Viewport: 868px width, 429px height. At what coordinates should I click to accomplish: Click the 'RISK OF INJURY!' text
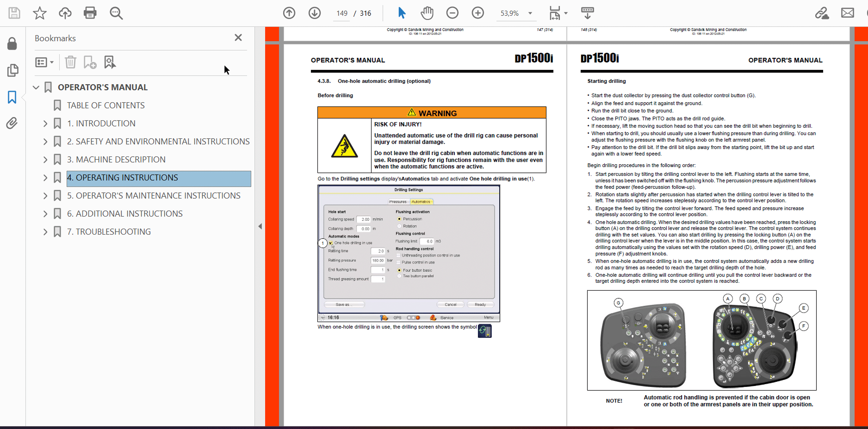coord(398,124)
